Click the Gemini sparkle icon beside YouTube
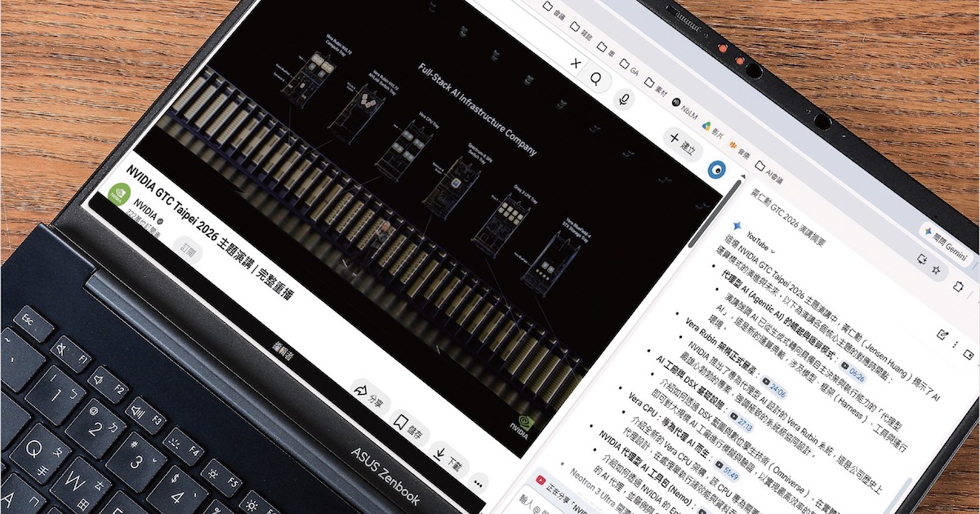Viewport: 980px width, 514px height. [x=737, y=224]
